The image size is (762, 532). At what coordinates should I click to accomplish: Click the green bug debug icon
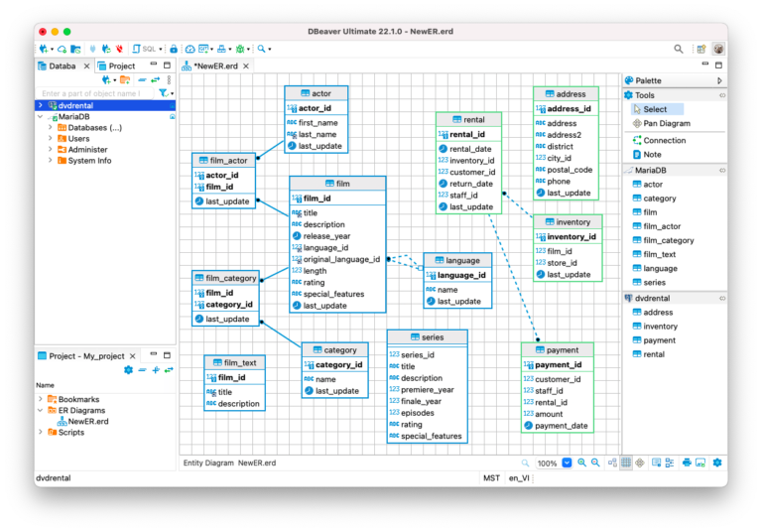240,49
